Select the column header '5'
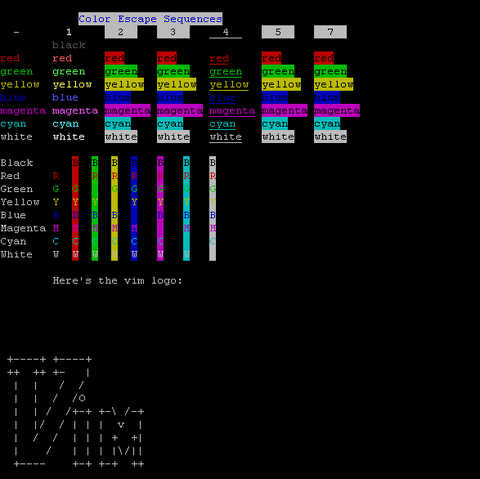The width and height of the screenshot is (480, 479). [x=278, y=32]
